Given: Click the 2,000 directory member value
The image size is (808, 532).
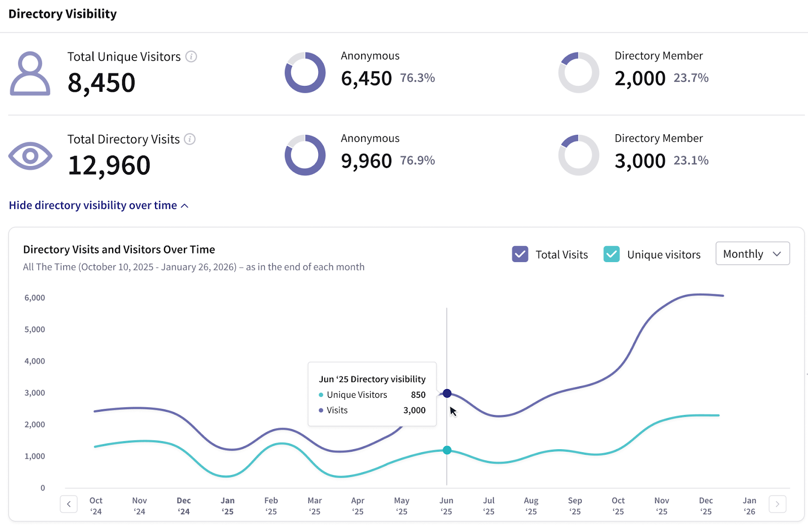Looking at the screenshot, I should tap(640, 79).
